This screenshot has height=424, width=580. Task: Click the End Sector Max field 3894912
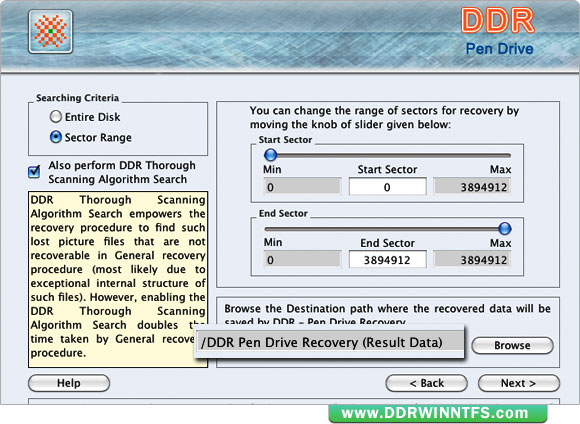[472, 260]
